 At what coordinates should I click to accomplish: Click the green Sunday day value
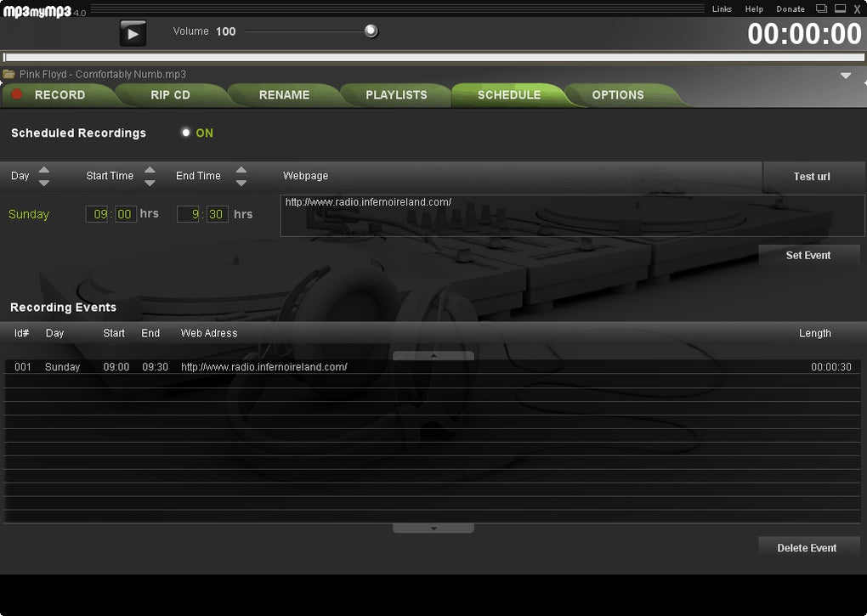(29, 214)
